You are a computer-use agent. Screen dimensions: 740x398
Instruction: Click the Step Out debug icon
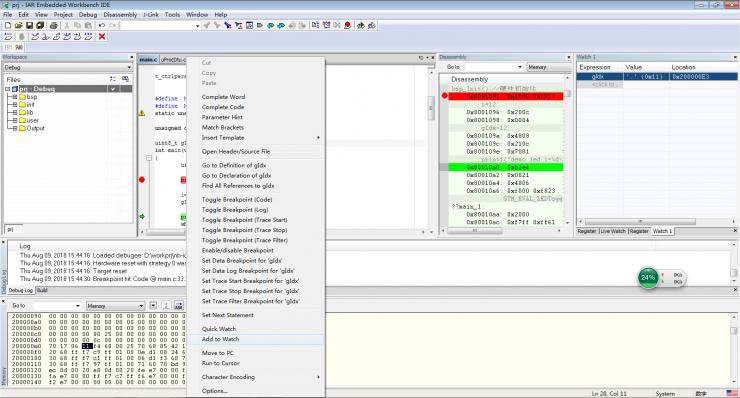[56, 36]
